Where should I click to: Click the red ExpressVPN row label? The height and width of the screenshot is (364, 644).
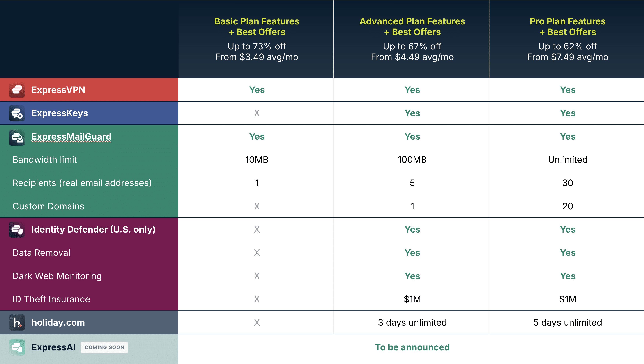58,90
